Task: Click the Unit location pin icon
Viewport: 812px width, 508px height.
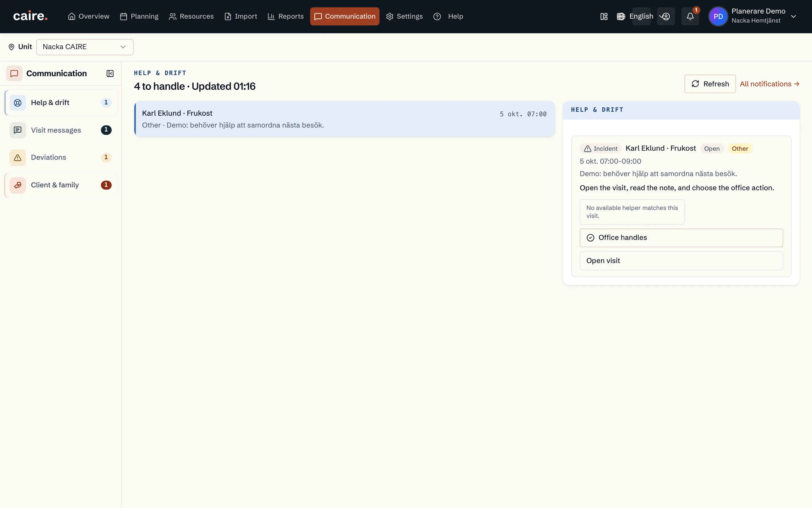Action: click(x=11, y=47)
